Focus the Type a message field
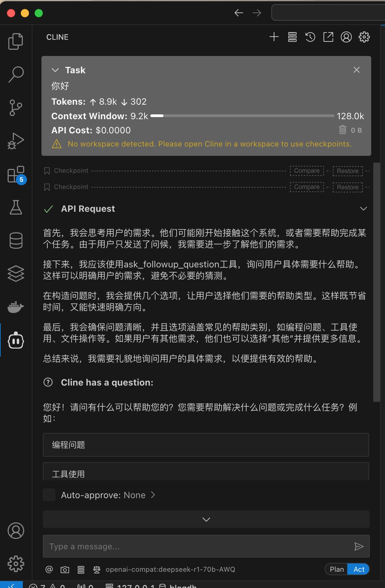The height and width of the screenshot is (588, 385). tap(206, 546)
